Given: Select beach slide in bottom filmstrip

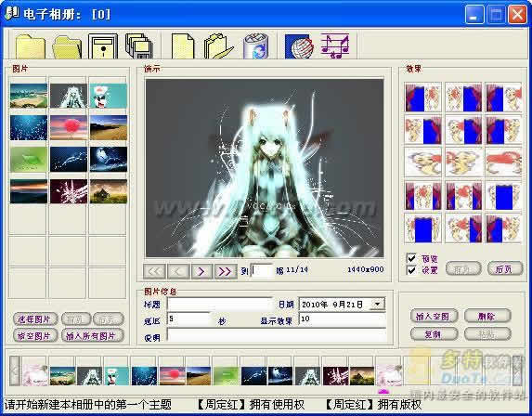Looking at the screenshot, I should pyautogui.click(x=62, y=376).
